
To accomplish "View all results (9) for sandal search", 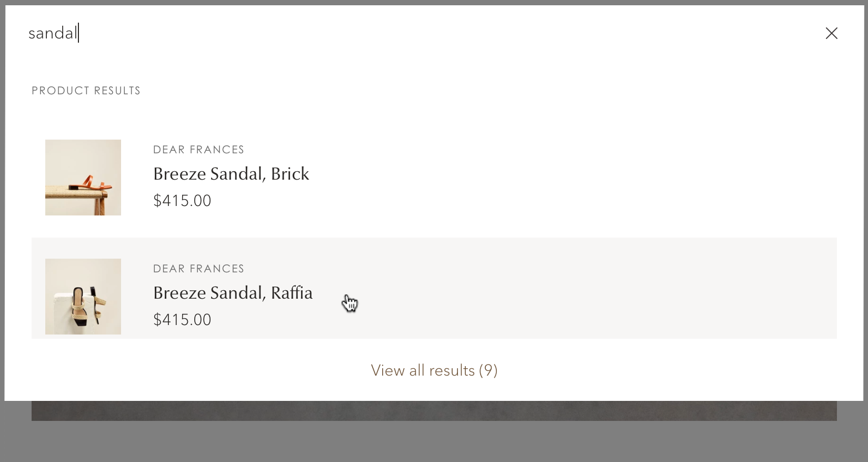I will pyautogui.click(x=434, y=370).
